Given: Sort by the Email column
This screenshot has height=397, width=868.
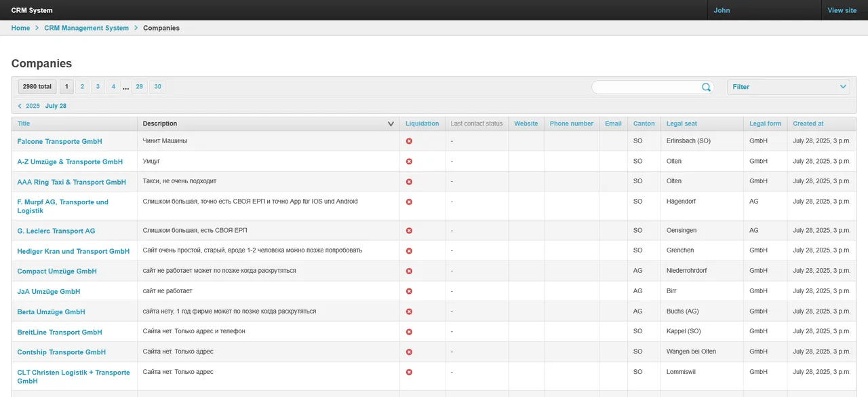Looking at the screenshot, I should click(613, 124).
